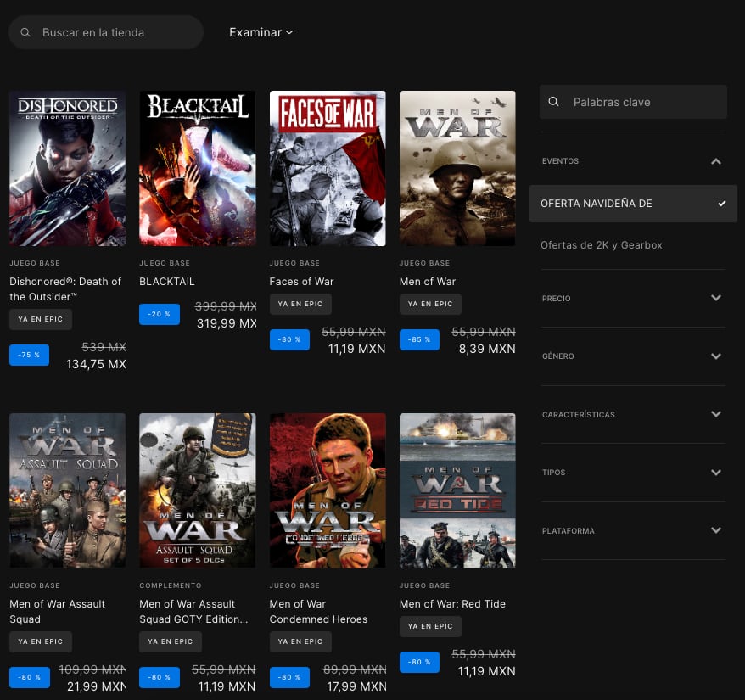Expand the Tipos filter section

click(715, 473)
